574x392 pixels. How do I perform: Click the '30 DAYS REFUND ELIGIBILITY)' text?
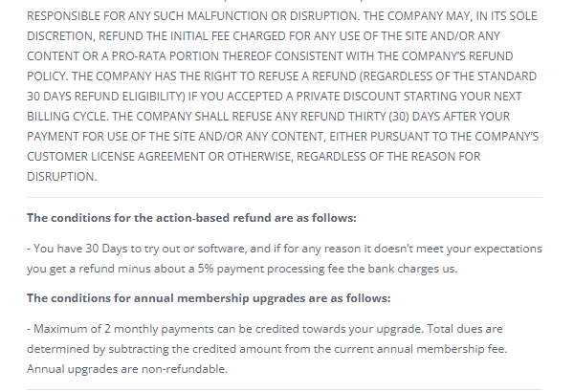click(x=106, y=96)
